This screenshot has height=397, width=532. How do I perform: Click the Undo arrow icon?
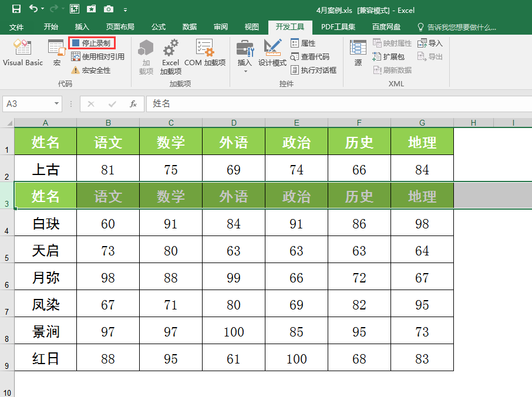tap(33, 9)
